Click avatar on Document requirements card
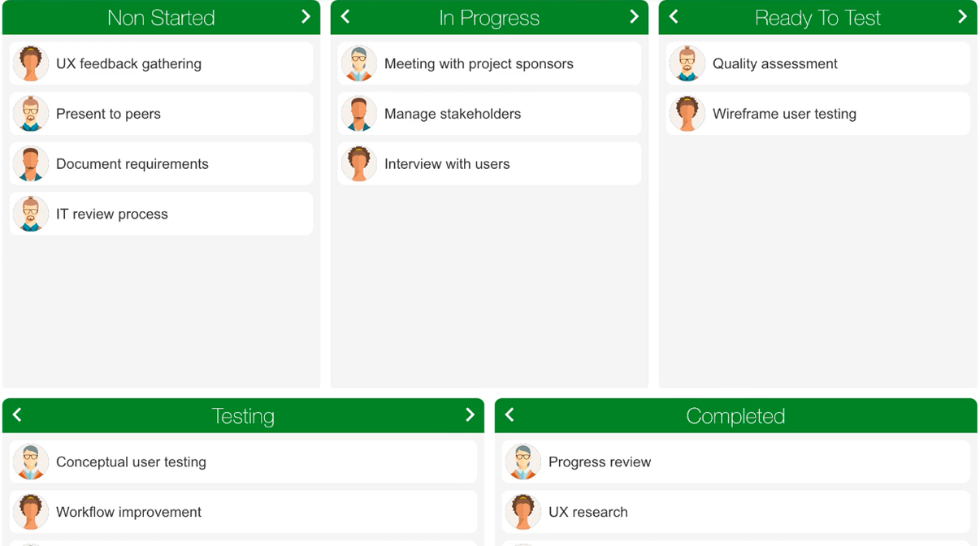Viewport: 980px width, 546px height. [31, 164]
